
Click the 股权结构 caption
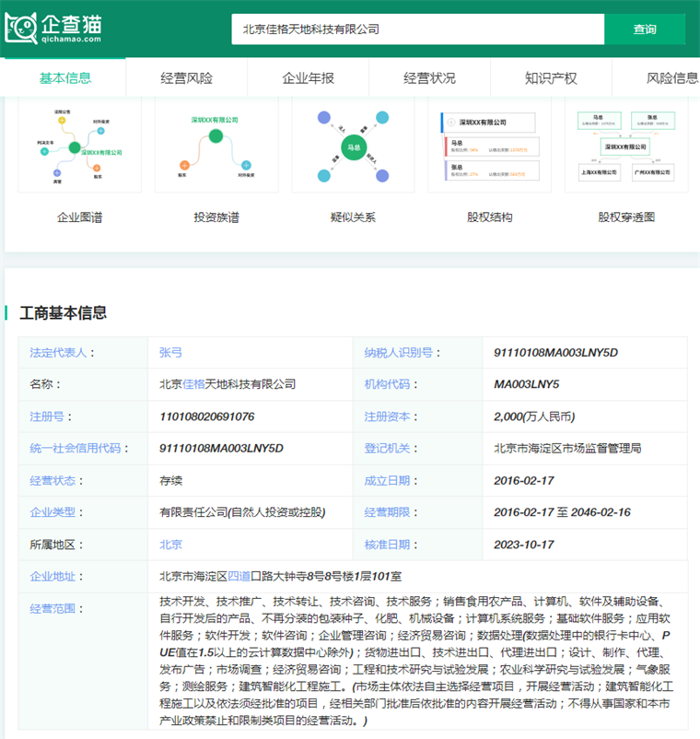point(490,217)
